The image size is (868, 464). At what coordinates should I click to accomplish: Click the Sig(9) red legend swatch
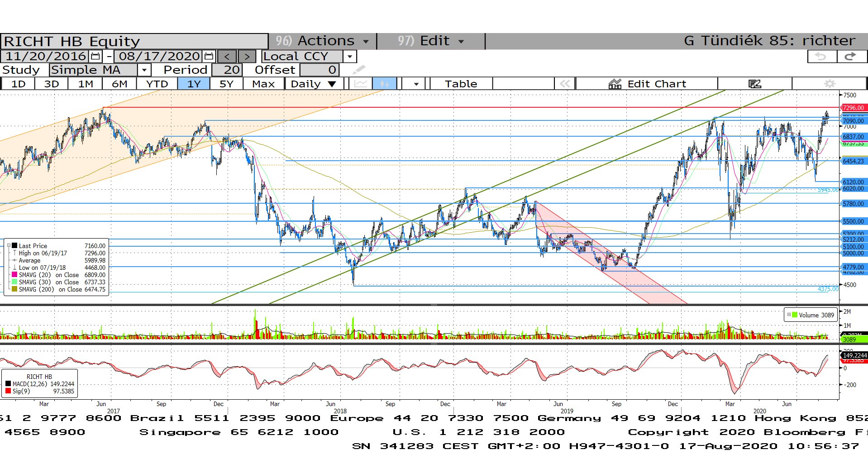pyautogui.click(x=8, y=391)
